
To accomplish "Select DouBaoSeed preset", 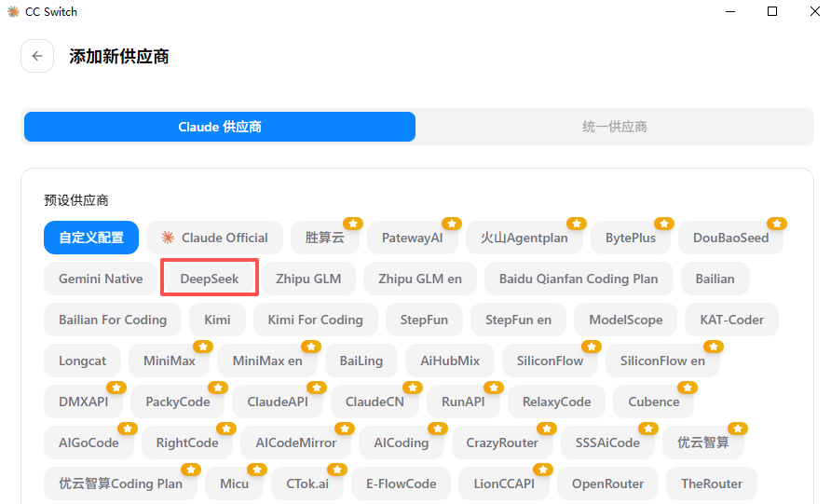I will pyautogui.click(x=730, y=238).
